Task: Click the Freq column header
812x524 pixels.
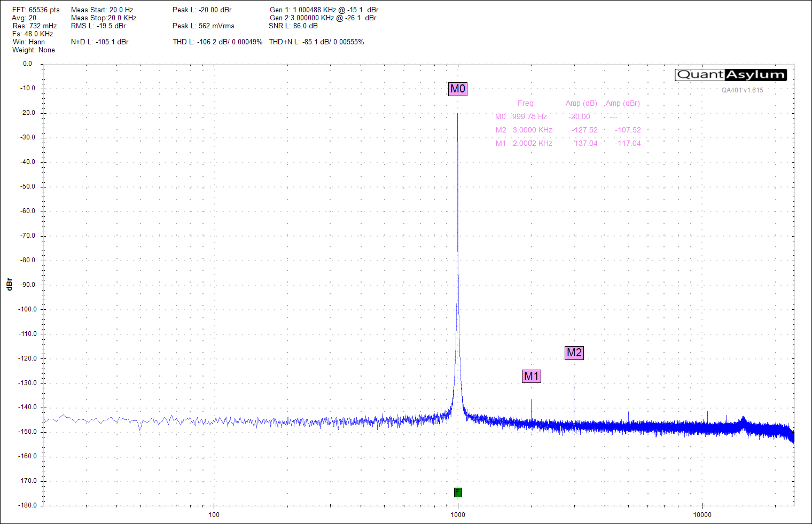Action: (526, 104)
